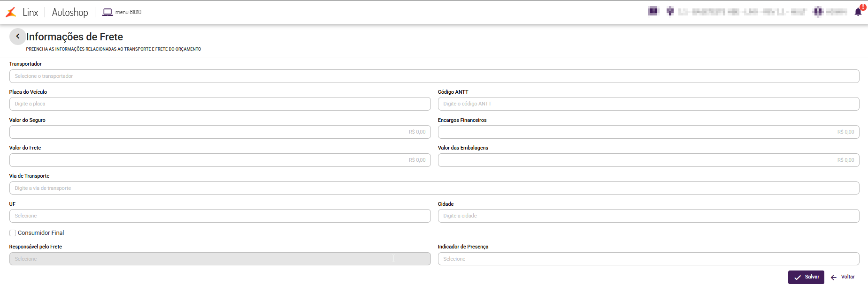868x308 pixels.
Task: Focus the Cidade text field
Action: (648, 216)
